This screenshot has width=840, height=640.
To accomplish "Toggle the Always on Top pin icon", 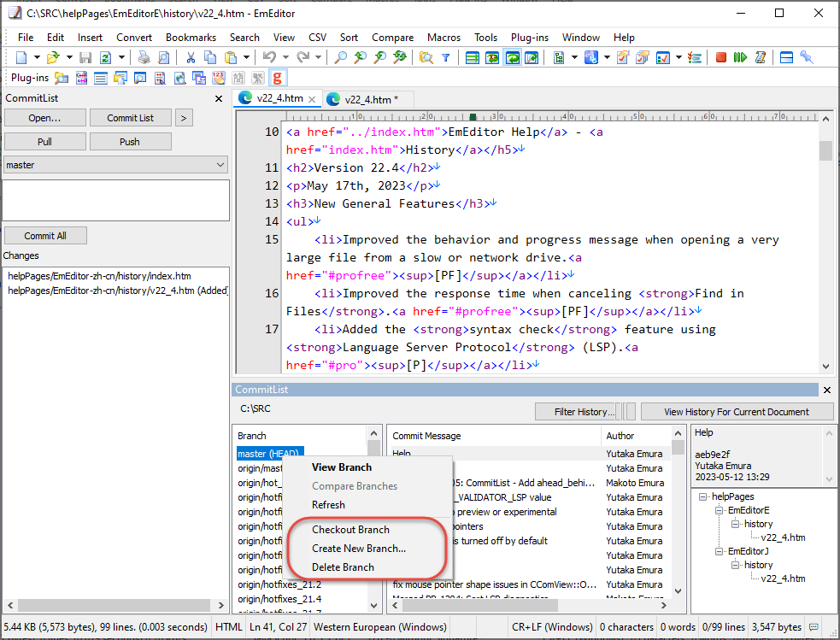I will tap(807, 57).
